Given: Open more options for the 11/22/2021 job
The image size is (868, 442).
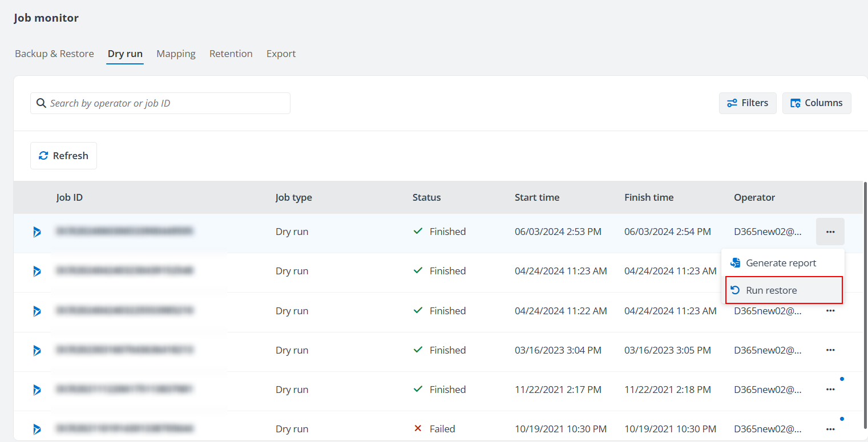Looking at the screenshot, I should [x=830, y=390].
